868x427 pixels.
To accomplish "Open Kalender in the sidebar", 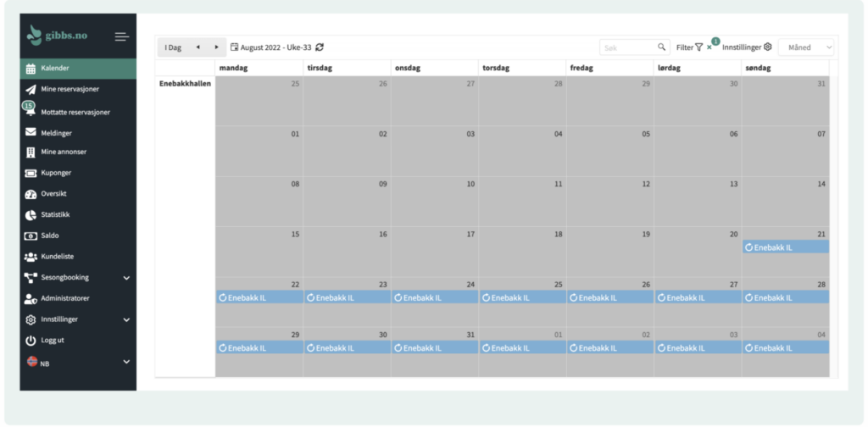I will tap(55, 69).
